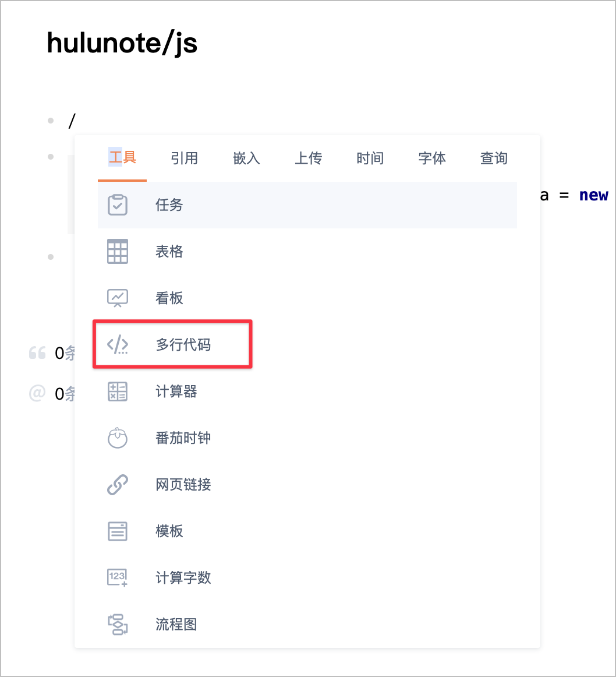Click the flowchart icon

(x=118, y=625)
